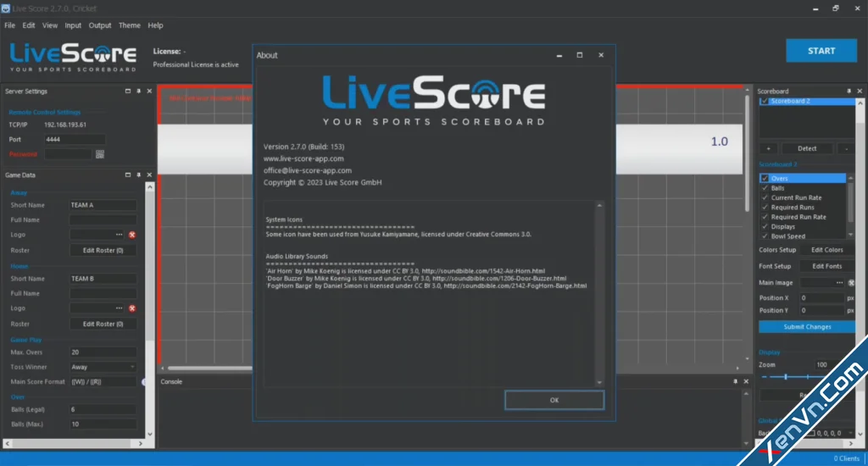868x466 pixels.
Task: Toggle the Current Run Rate checkbox
Action: 765,197
